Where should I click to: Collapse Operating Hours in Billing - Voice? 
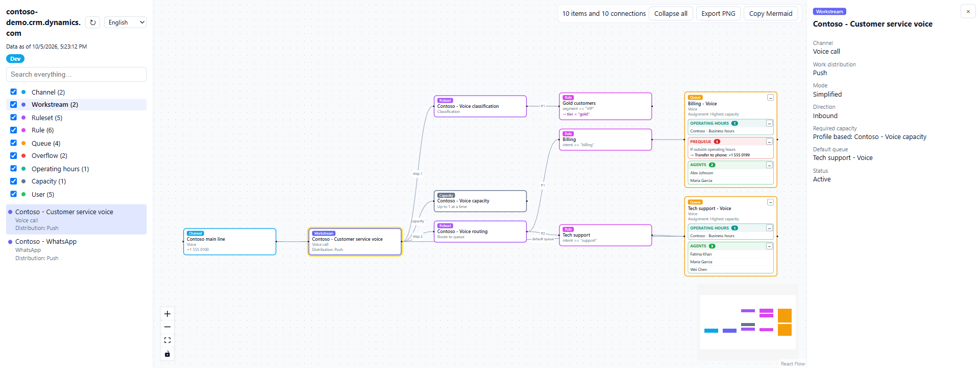tap(769, 124)
